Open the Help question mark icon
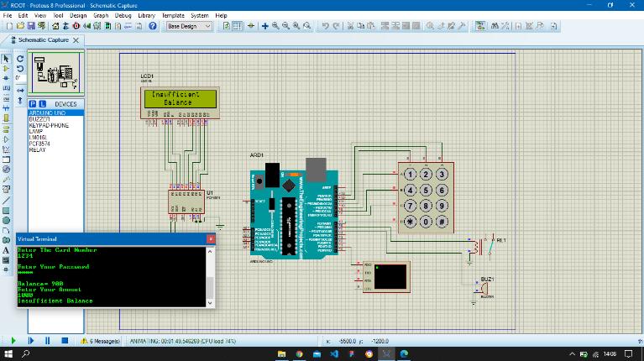The width and height of the screenshot is (644, 361). click(153, 26)
